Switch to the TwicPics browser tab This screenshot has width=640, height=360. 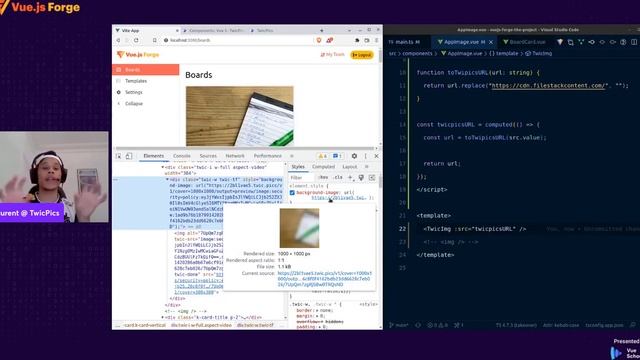265,31
